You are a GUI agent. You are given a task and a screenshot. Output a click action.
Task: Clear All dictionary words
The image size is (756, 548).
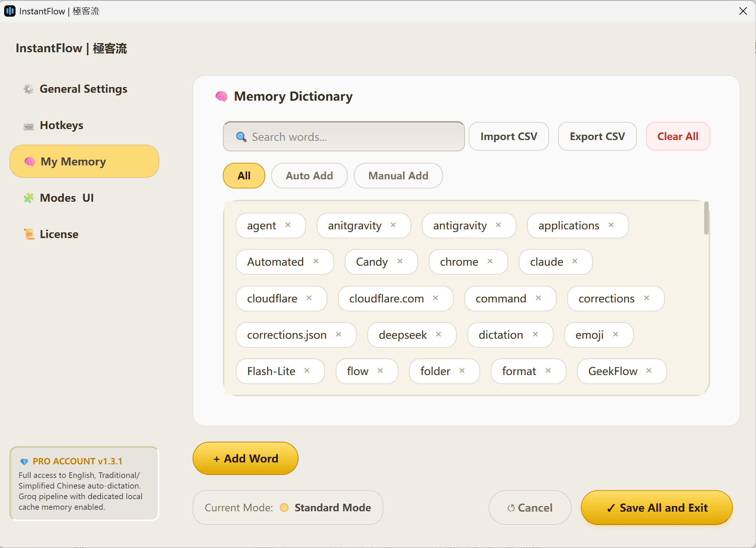[678, 136]
